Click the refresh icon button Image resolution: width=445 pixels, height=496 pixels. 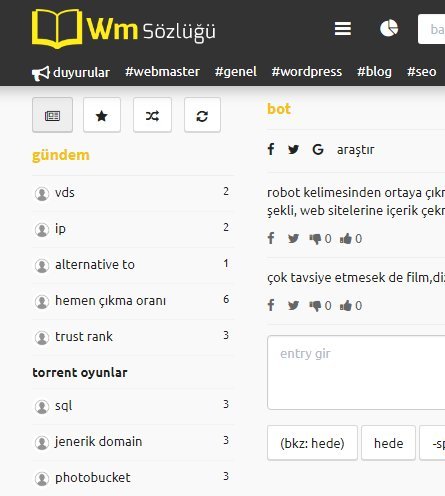click(x=202, y=115)
